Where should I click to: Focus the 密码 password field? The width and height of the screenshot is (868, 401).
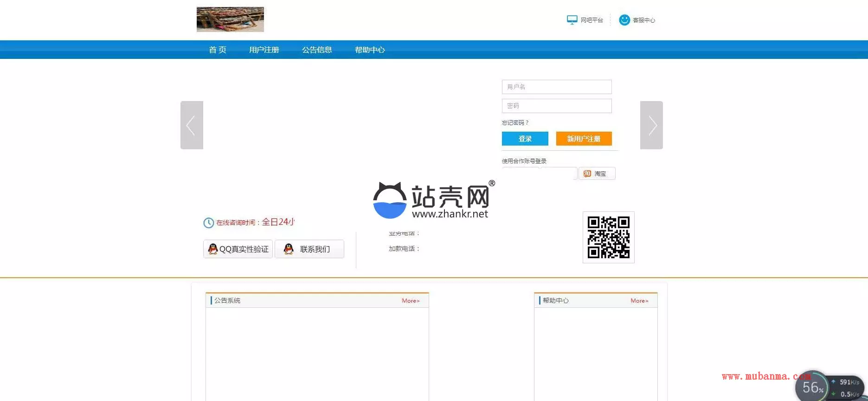[557, 106]
